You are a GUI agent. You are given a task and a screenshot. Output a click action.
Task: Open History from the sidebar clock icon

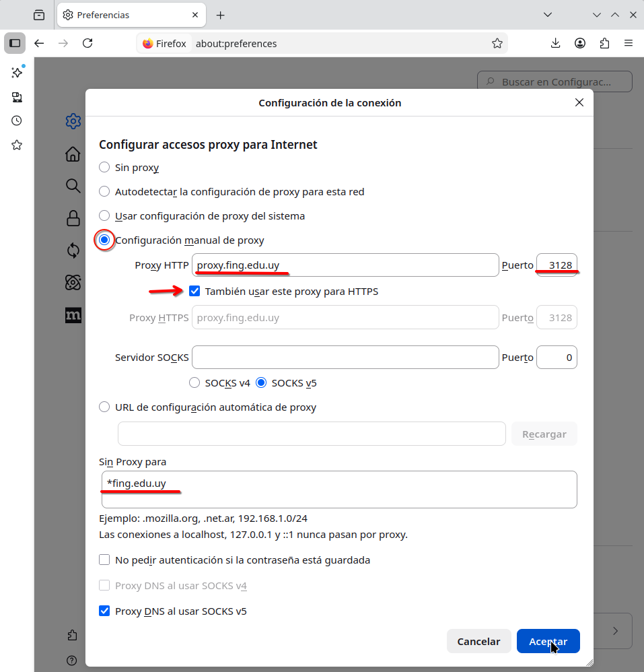click(17, 121)
